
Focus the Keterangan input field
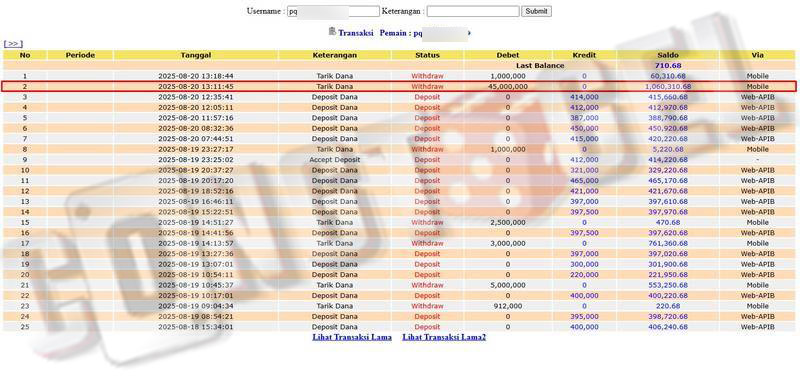473,11
